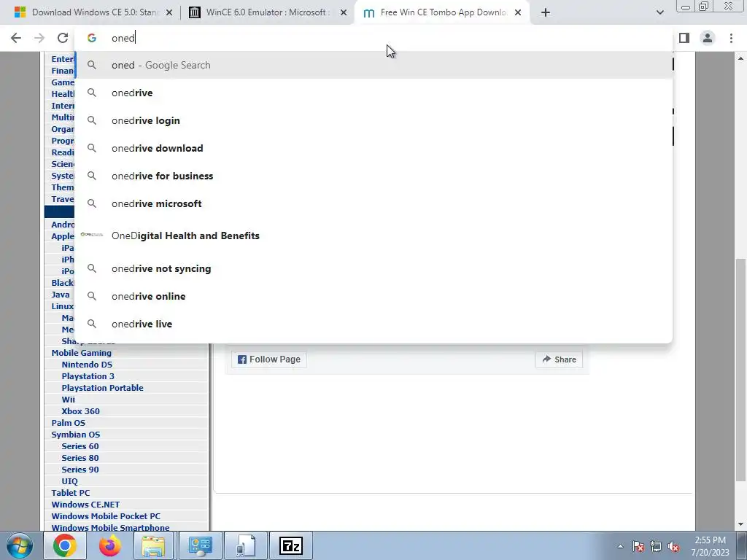Screen dimensions: 747x560
Task: Open the Nintendo DS link
Action: point(87,365)
